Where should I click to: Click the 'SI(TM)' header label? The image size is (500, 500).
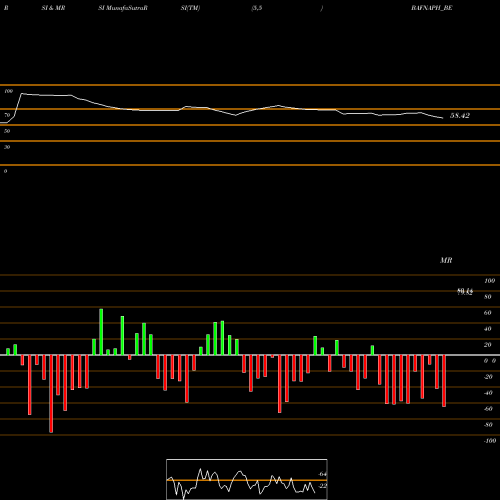coord(190,8)
